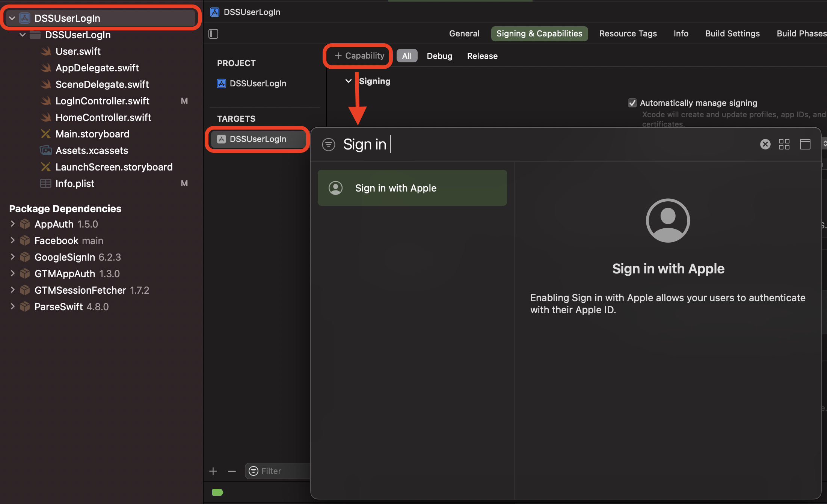The image size is (827, 504).
Task: Select LoginController.swift in file navigator
Action: point(102,100)
